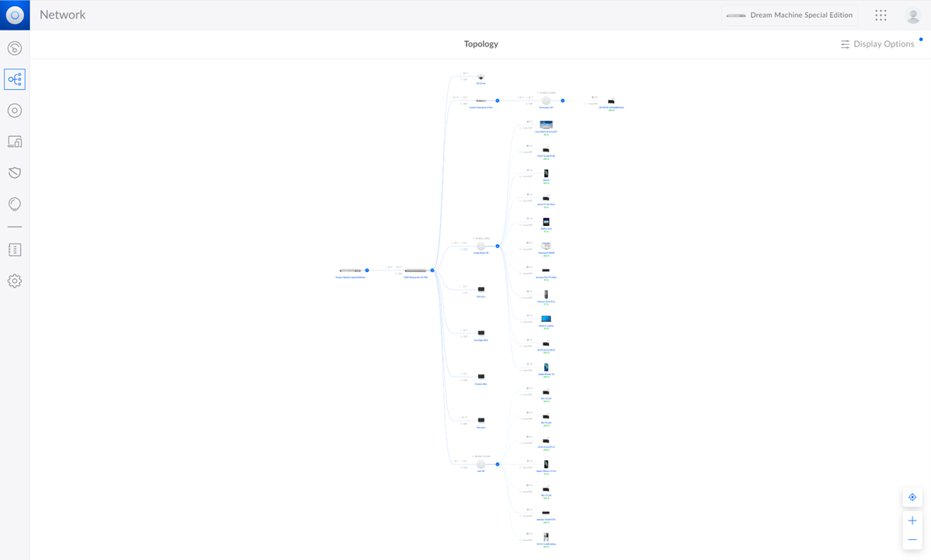Open Dream Machine Special Edition console selector
Screen dimensions: 931x560
pos(789,15)
